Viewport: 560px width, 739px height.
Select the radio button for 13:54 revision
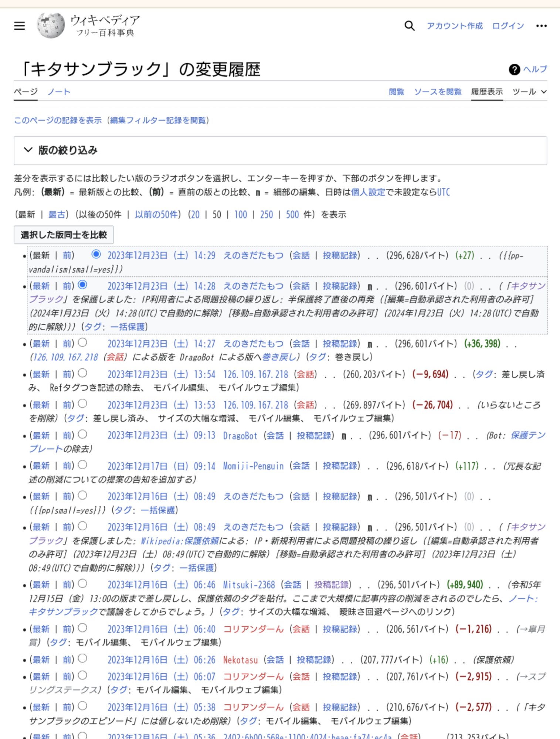pos(83,373)
